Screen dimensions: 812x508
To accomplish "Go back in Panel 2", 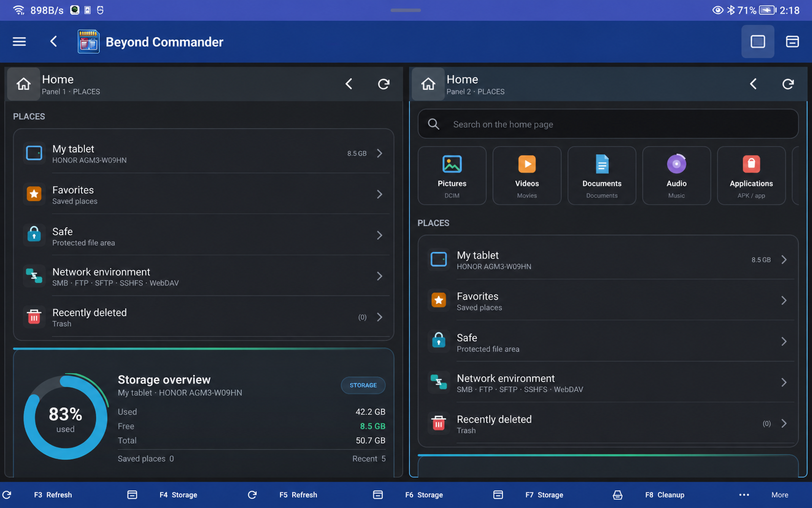I will pyautogui.click(x=753, y=84).
